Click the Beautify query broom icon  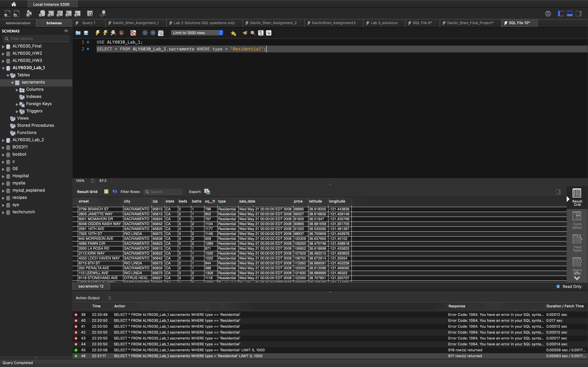[x=245, y=33]
